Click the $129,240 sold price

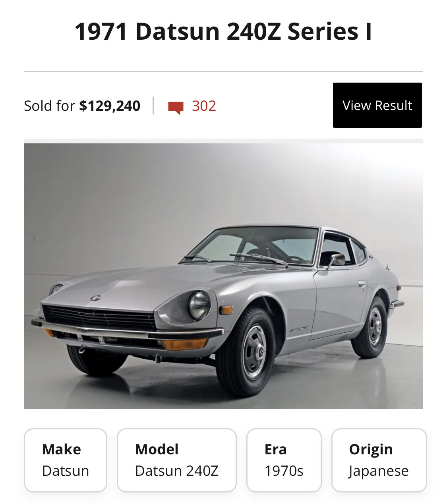click(x=110, y=106)
